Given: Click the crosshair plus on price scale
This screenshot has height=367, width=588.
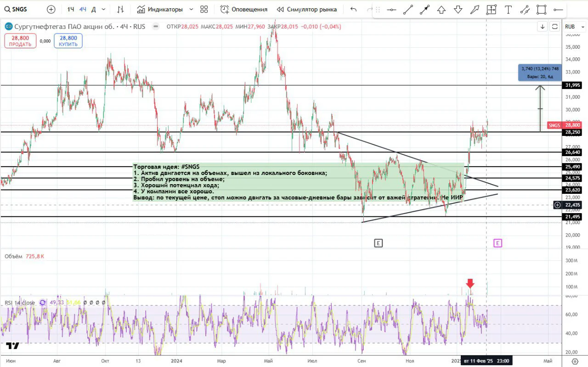Looking at the screenshot, I should (557, 205).
